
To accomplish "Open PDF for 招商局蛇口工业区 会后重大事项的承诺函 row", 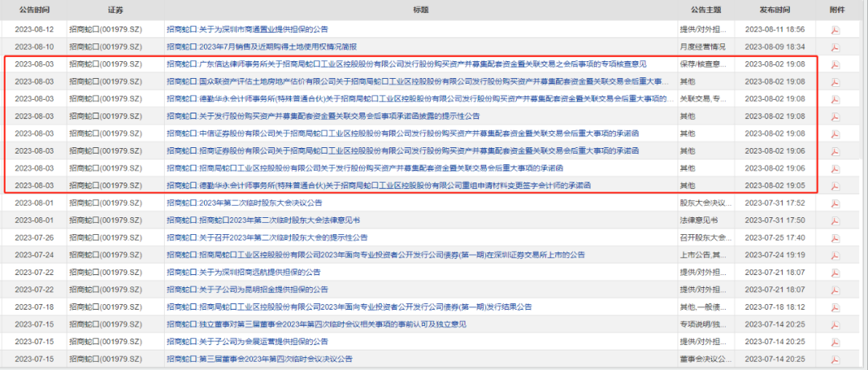I will pos(835,168).
